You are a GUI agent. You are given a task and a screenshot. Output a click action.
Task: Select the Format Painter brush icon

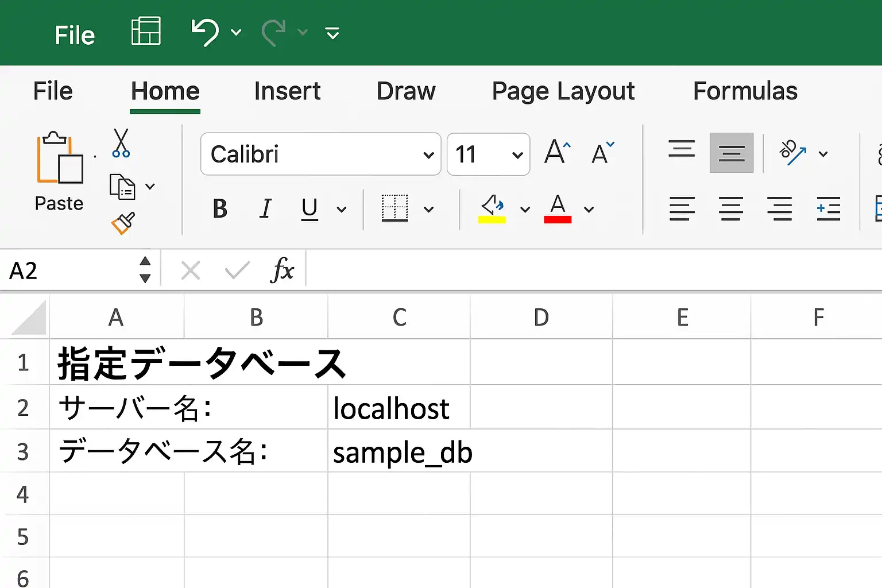pyautogui.click(x=123, y=223)
